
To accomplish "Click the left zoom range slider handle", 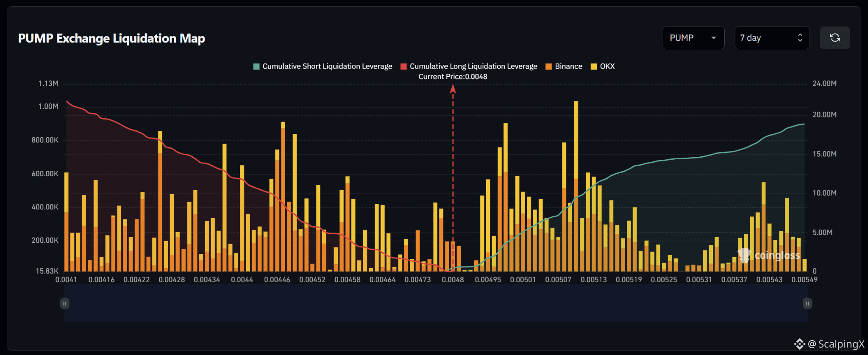I will point(64,303).
